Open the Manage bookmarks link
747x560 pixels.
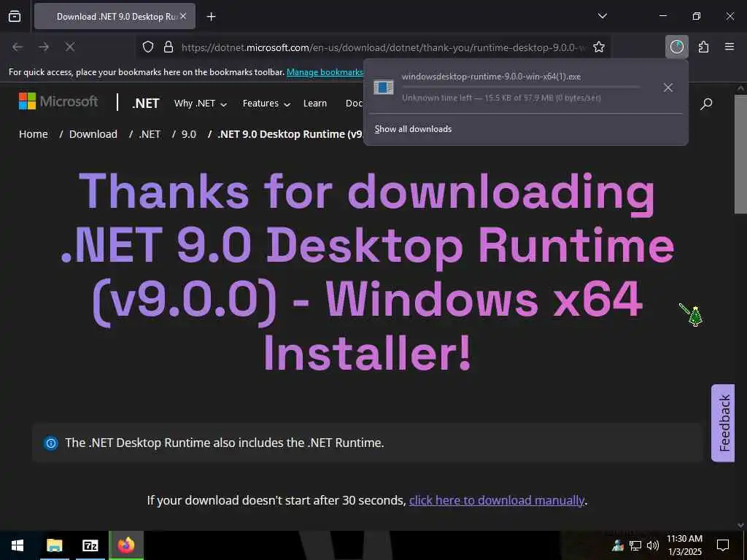tap(325, 72)
